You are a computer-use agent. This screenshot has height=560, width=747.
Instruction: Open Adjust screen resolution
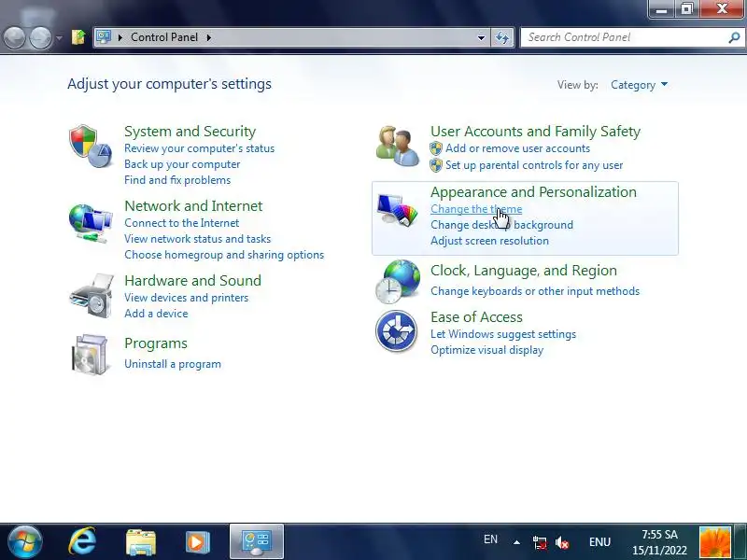coord(489,241)
